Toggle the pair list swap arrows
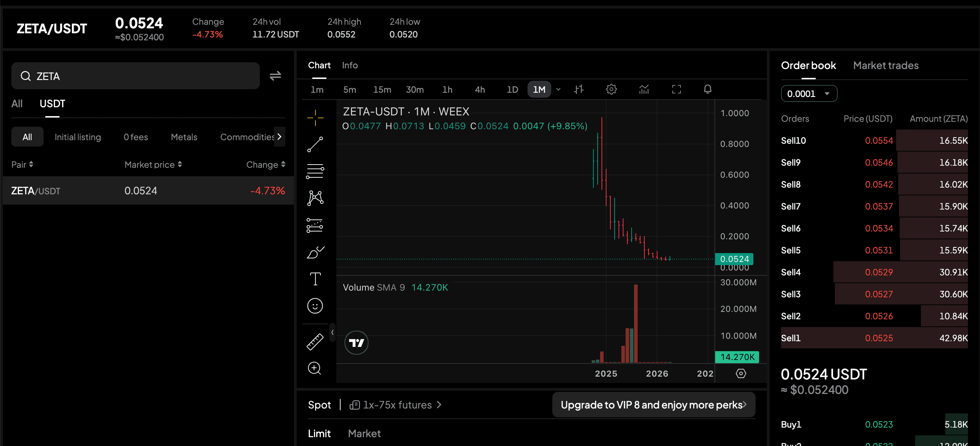This screenshot has width=980, height=446. coord(275,76)
